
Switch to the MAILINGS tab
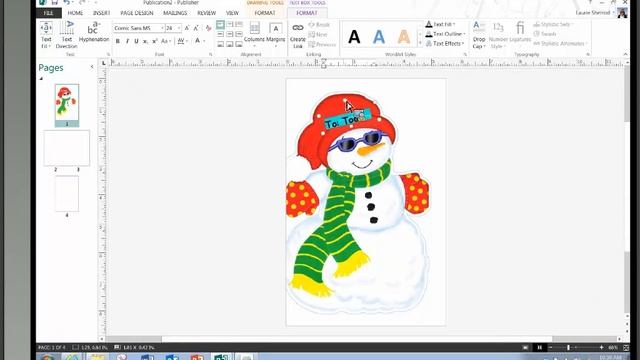[x=175, y=13]
